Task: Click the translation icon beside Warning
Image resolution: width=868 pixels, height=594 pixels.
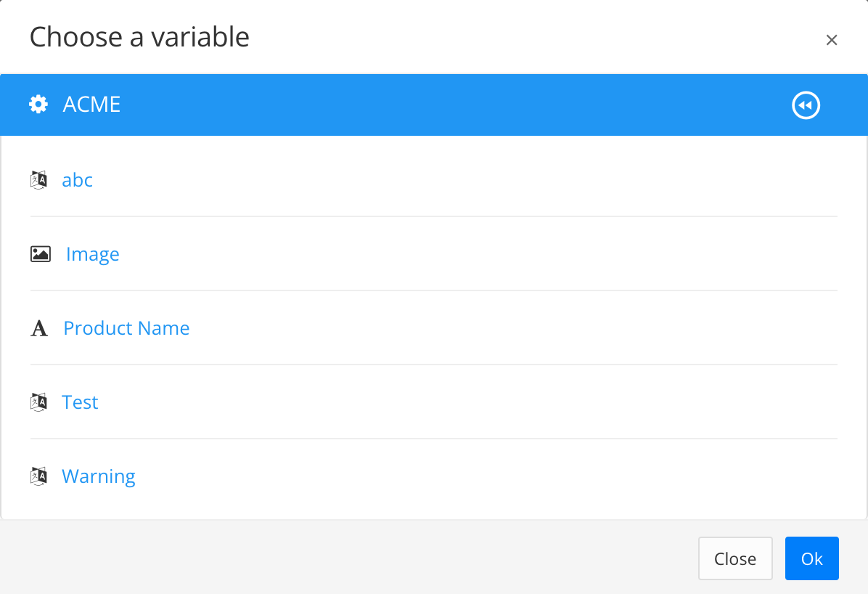Action: pyautogui.click(x=39, y=475)
